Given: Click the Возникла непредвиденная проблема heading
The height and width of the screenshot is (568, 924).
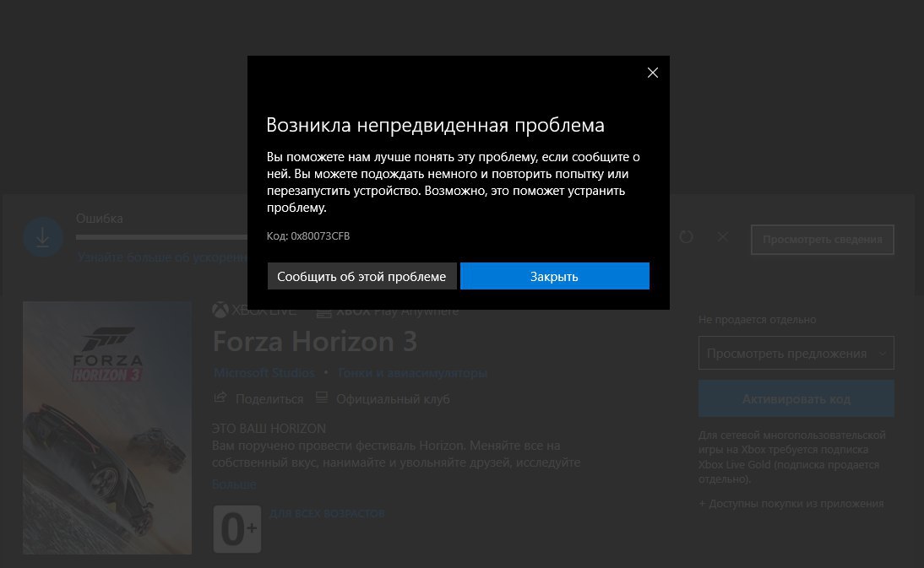Looking at the screenshot, I should 436,125.
